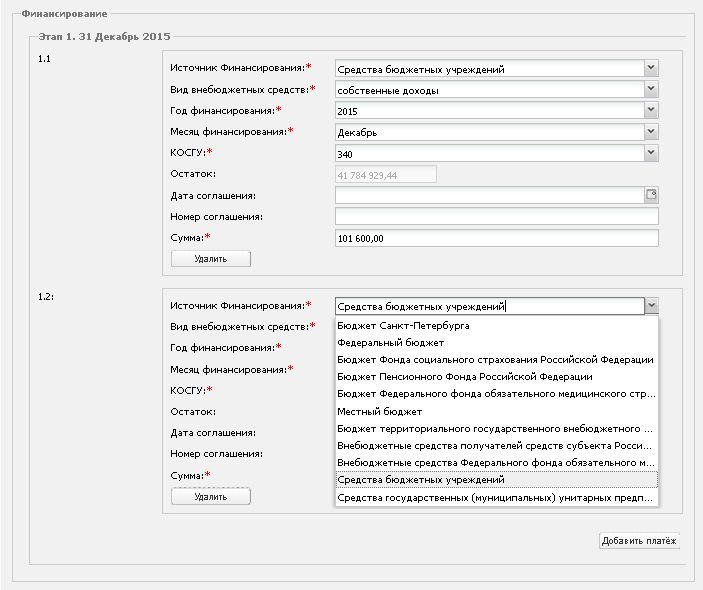This screenshot has width=703, height=590.
Task: Collapse the Источник Финансирования dropdown arrow in 1.2
Action: (651, 306)
